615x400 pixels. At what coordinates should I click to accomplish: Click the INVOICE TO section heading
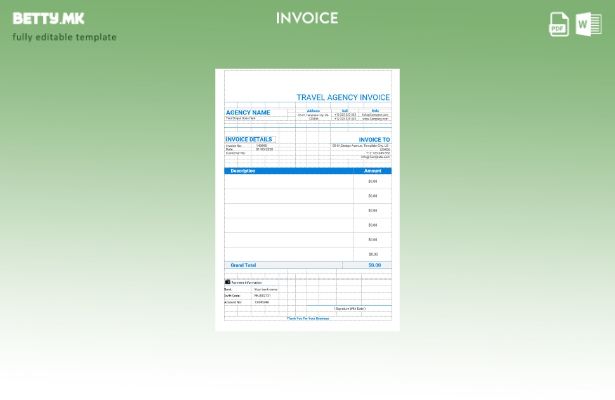pyautogui.click(x=374, y=139)
